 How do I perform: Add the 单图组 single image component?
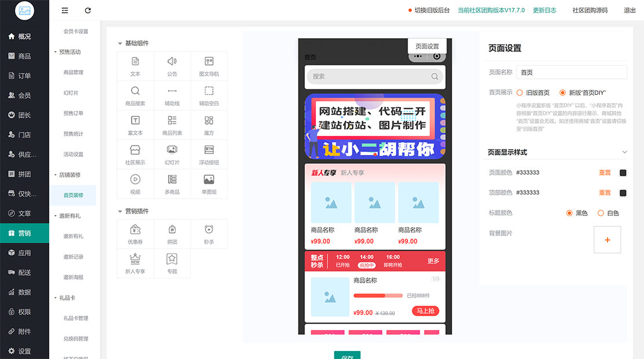209,185
